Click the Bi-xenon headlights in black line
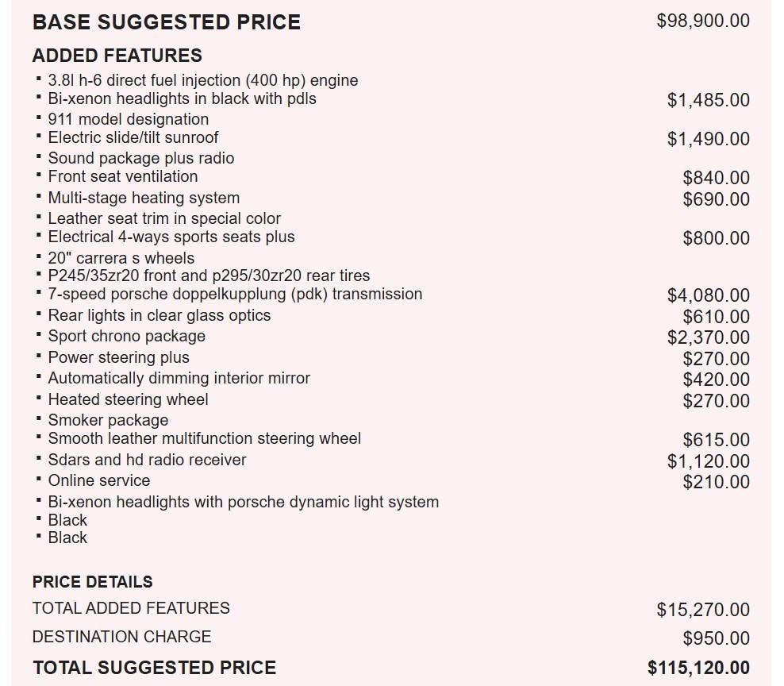 (182, 99)
